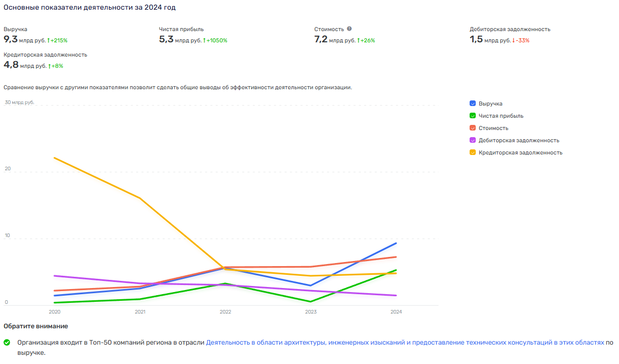The image size is (619, 364).
Task: Open the architecture and engineering industry link
Action: [405, 343]
